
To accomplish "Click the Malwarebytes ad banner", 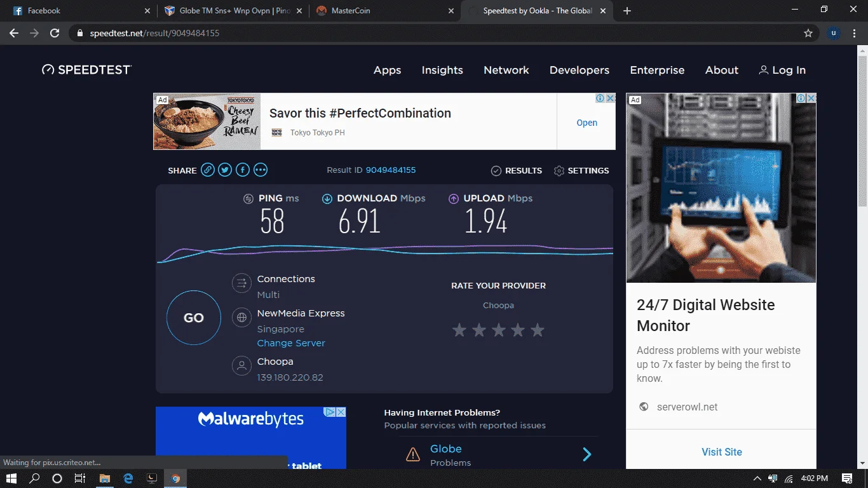I will point(251,438).
